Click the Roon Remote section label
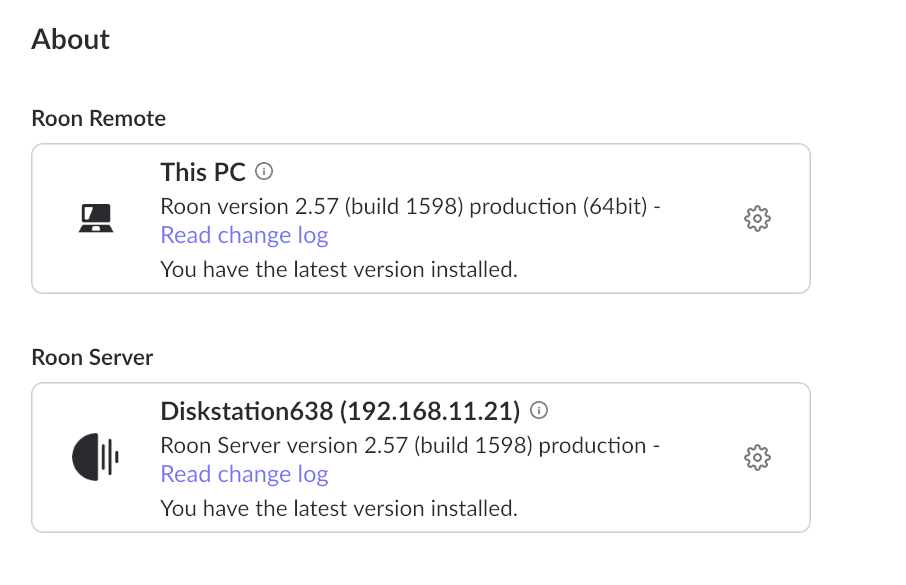The height and width of the screenshot is (585, 906). click(x=98, y=119)
